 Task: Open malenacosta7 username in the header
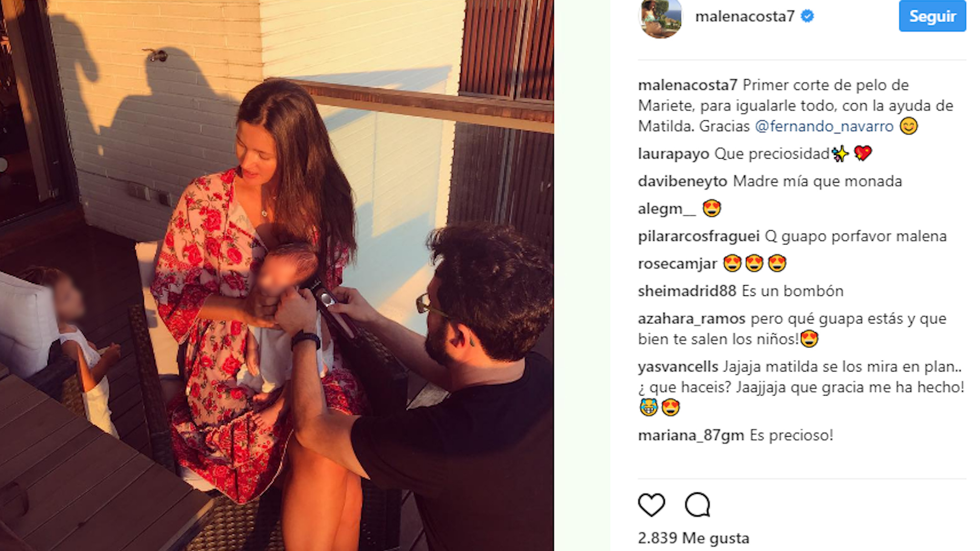click(745, 16)
